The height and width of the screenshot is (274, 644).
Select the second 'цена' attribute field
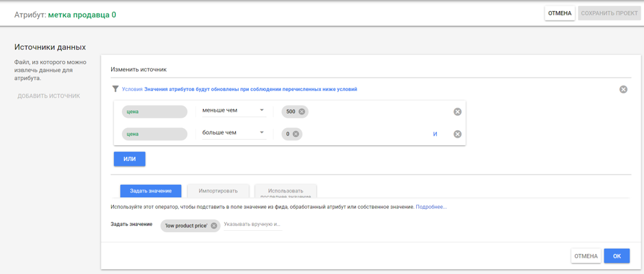point(154,134)
